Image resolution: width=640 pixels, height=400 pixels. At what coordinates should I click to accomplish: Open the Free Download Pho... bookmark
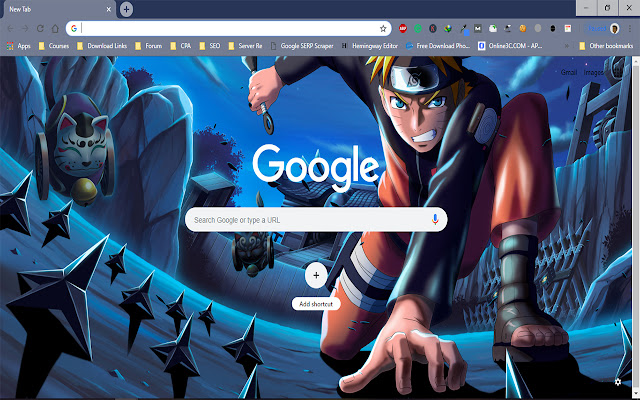[x=438, y=46]
